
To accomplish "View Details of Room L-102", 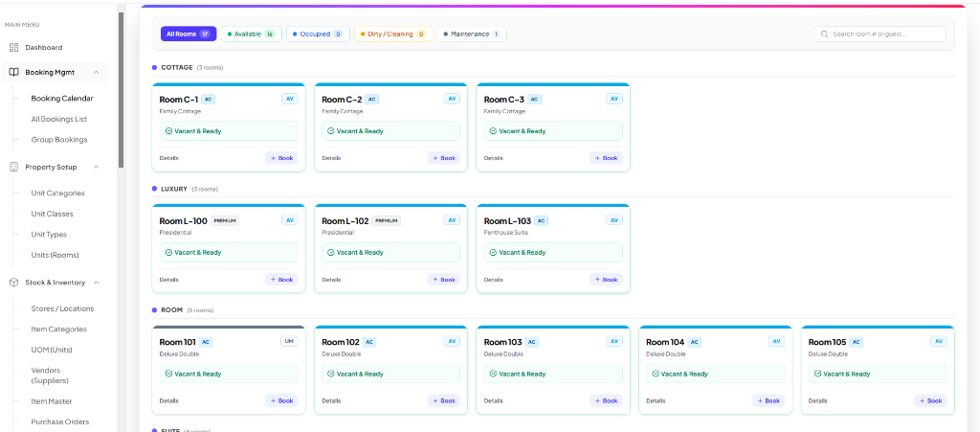I will pos(331,280).
